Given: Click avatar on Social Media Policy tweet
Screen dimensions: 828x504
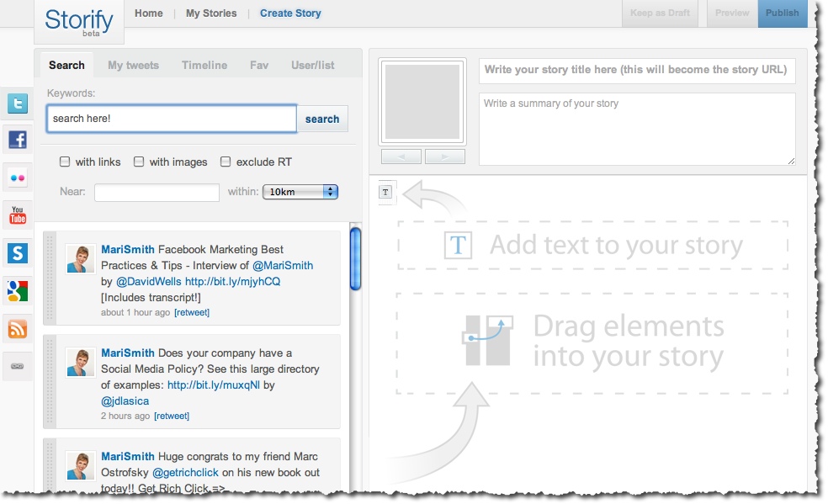Looking at the screenshot, I should click(81, 362).
